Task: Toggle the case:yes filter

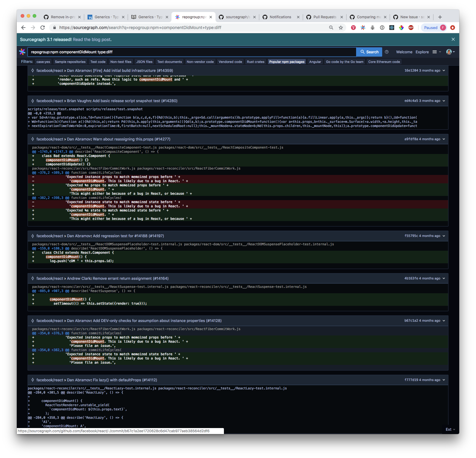Action: (43, 62)
